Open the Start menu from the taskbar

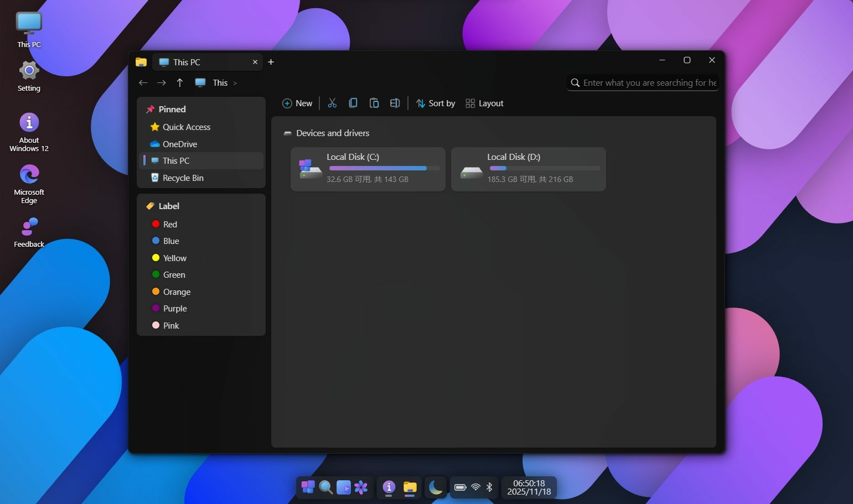click(308, 487)
